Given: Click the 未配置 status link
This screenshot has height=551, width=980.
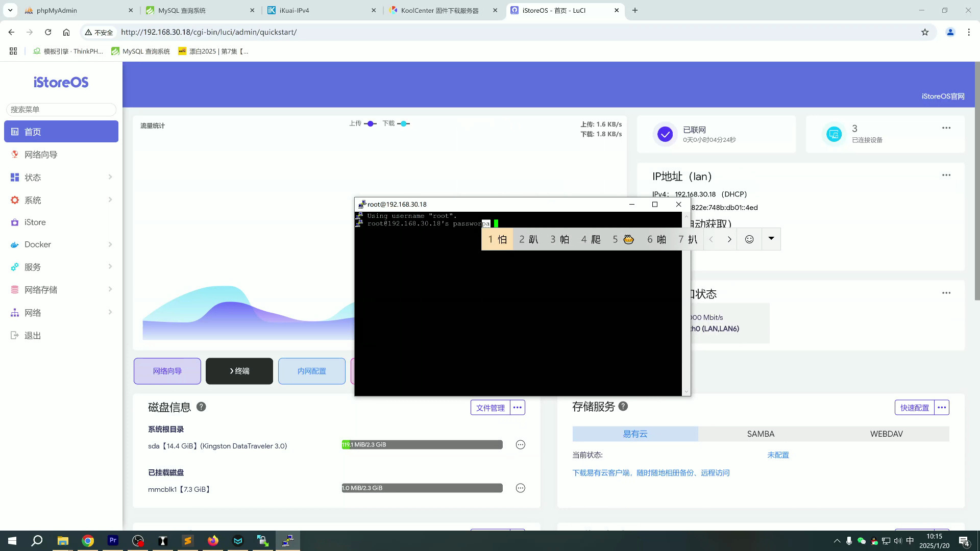Looking at the screenshot, I should coord(778,455).
